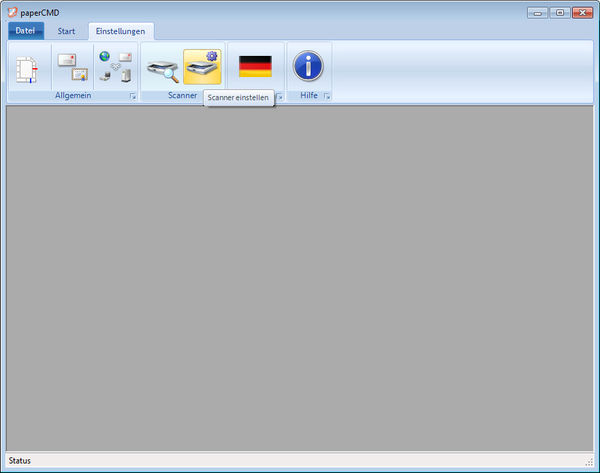Close the paperCMD window
This screenshot has height=473, width=600.
pyautogui.click(x=582, y=13)
